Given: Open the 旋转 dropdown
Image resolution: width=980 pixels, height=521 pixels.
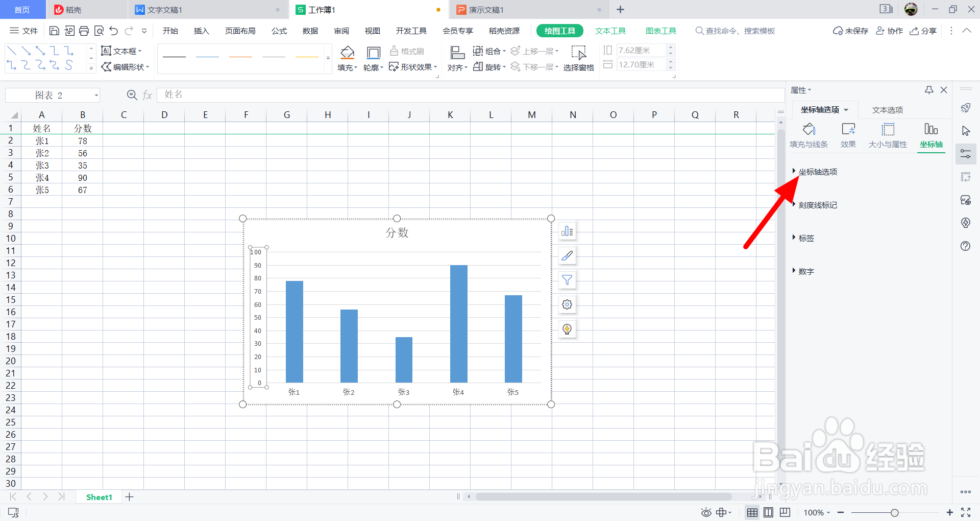Looking at the screenshot, I should pyautogui.click(x=489, y=67).
